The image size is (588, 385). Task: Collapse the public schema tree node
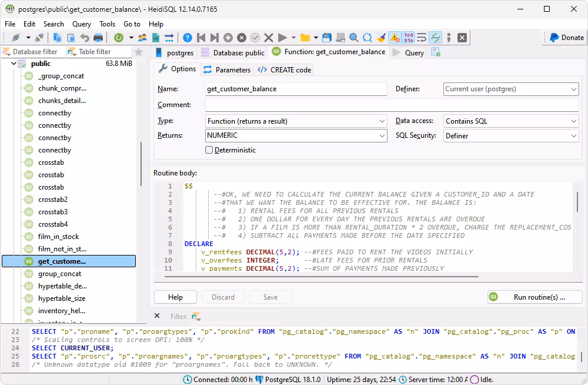[x=14, y=64]
